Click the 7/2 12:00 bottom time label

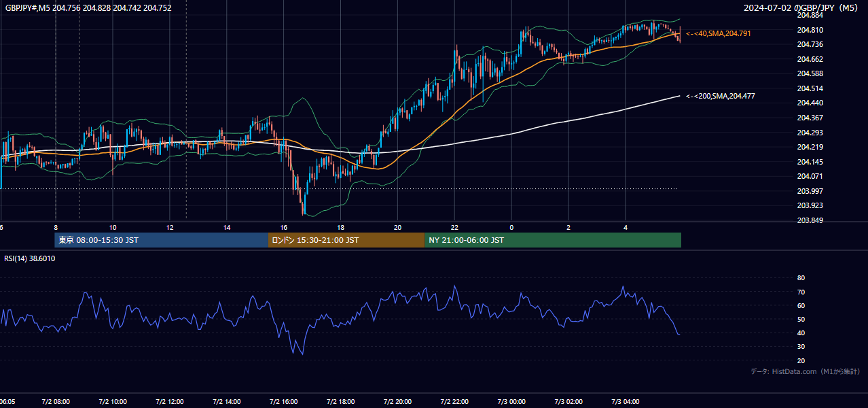[170, 402]
